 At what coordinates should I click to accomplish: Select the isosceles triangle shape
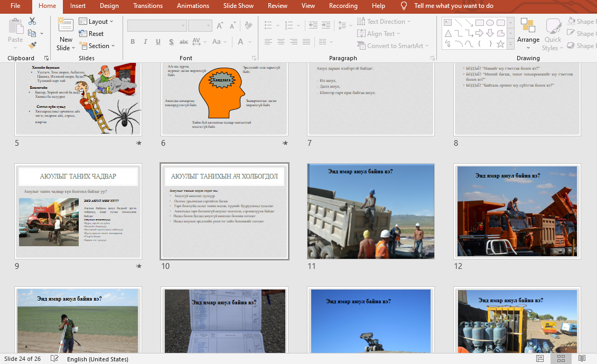[448, 33]
